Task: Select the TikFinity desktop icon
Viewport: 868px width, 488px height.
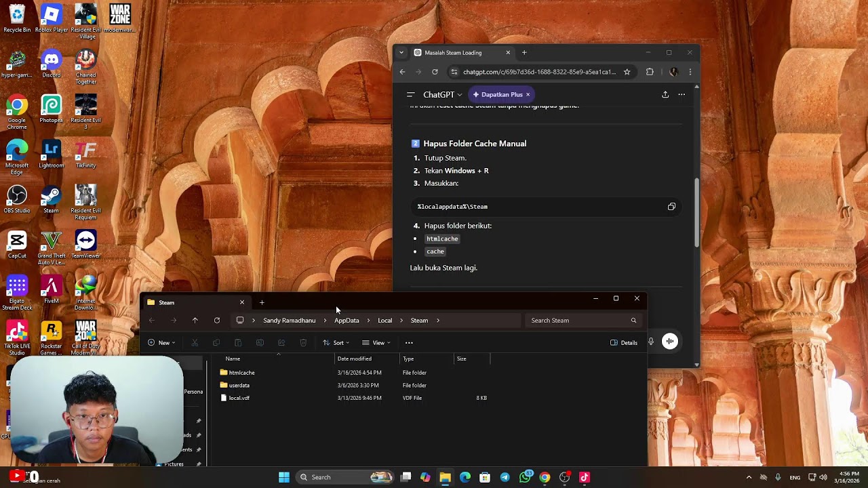Action: pos(85,154)
